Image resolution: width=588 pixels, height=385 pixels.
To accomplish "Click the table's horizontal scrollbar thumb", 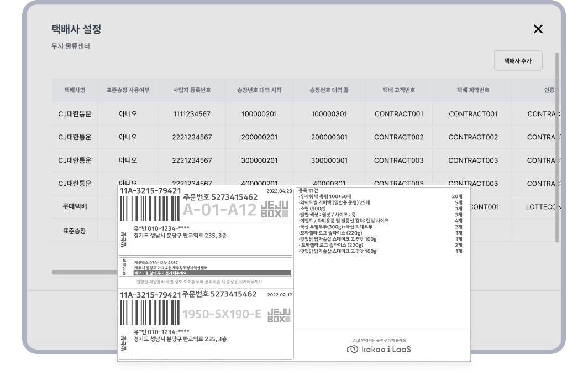I will click(x=83, y=272).
